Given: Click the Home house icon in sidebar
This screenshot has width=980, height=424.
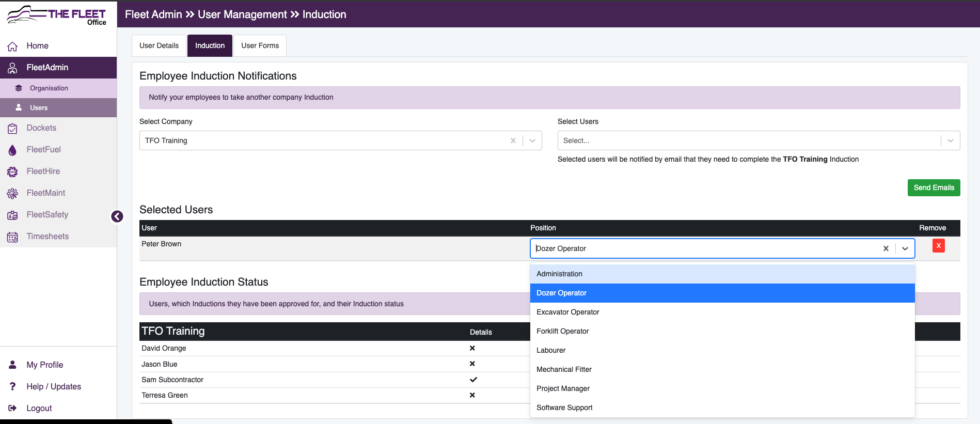Looking at the screenshot, I should 12,46.
